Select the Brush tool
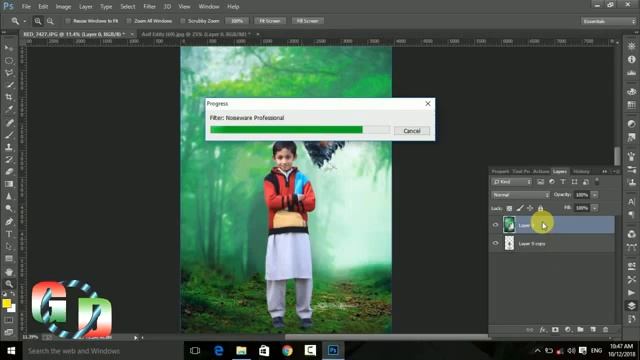Viewport: 640px width, 360px height. click(x=9, y=135)
